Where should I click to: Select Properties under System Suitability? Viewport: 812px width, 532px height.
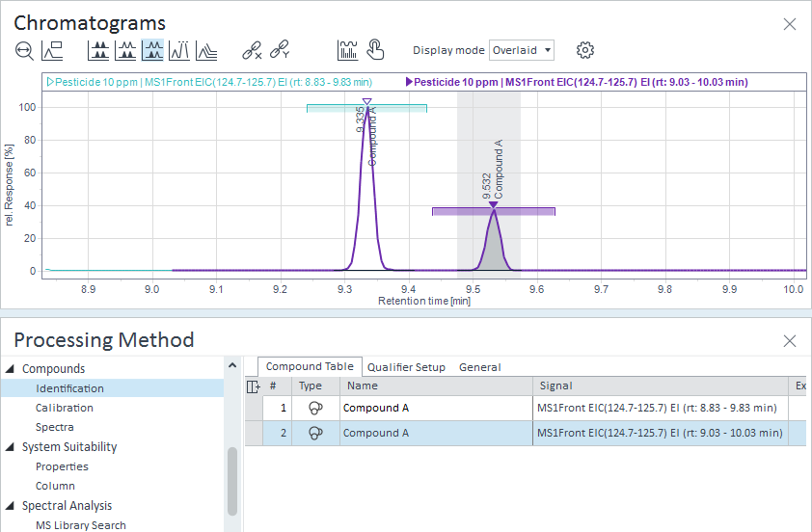point(62,466)
